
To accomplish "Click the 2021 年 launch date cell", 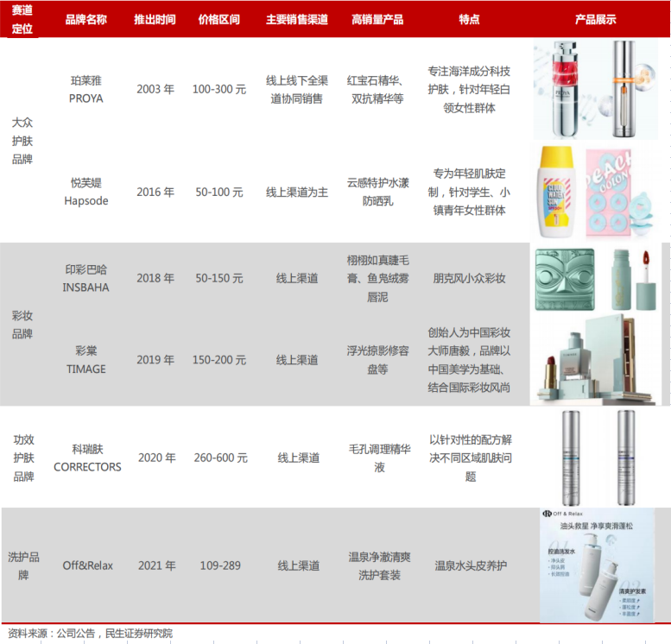I will tap(157, 565).
